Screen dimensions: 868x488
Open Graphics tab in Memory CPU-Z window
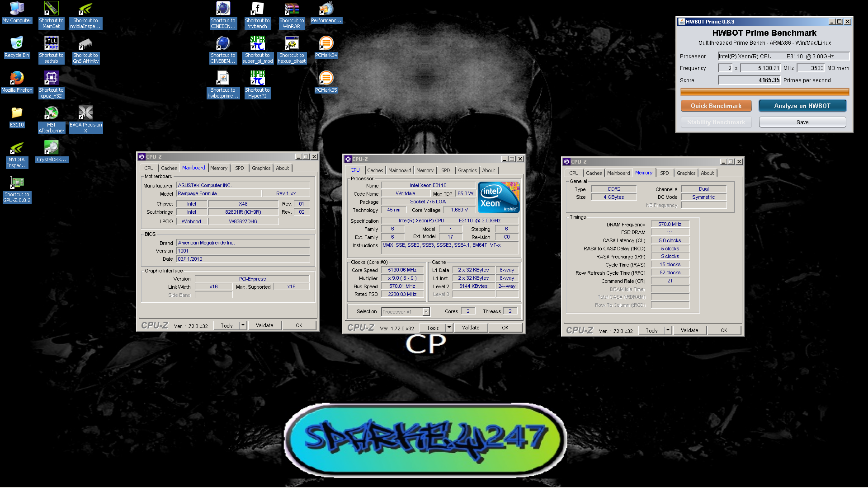click(686, 173)
